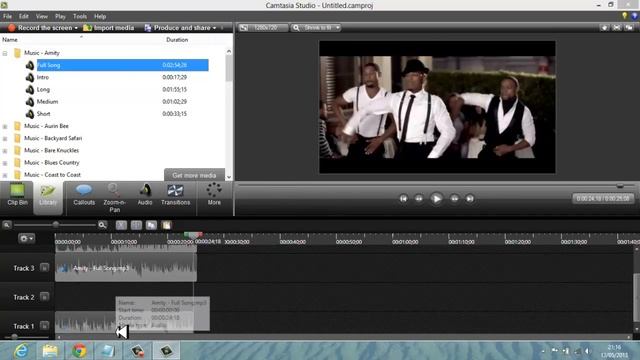Image resolution: width=640 pixels, height=360 pixels.
Task: Open File Explorer from taskbar
Action: [x=50, y=351]
